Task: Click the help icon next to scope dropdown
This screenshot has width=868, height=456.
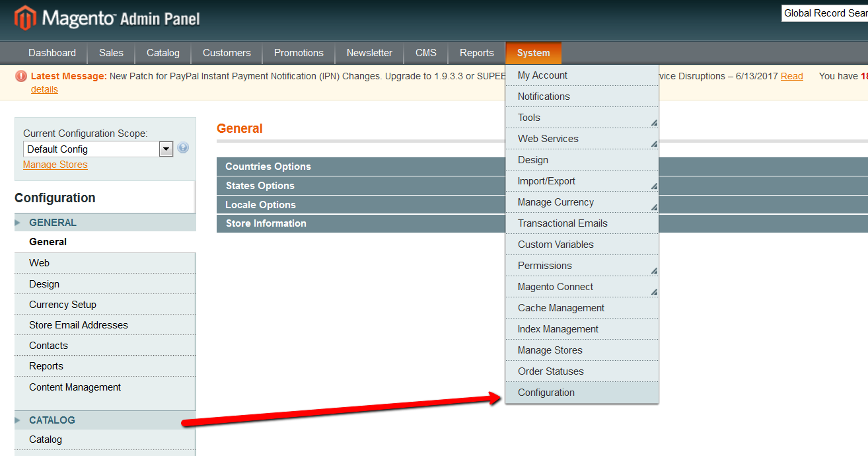Action: (183, 148)
